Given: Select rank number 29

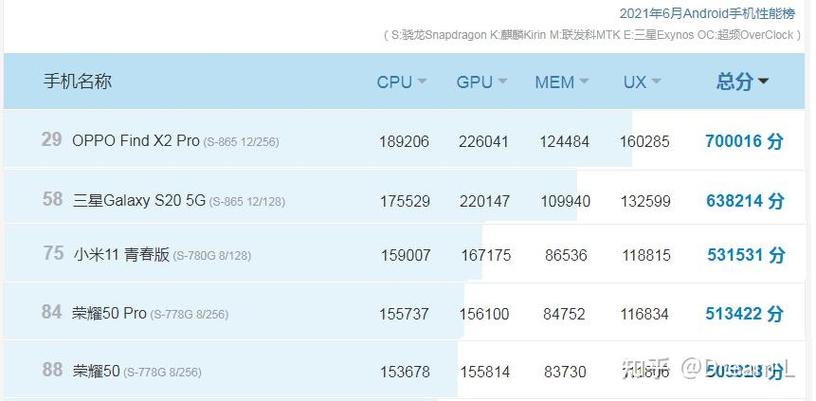Looking at the screenshot, I should click(x=52, y=139).
